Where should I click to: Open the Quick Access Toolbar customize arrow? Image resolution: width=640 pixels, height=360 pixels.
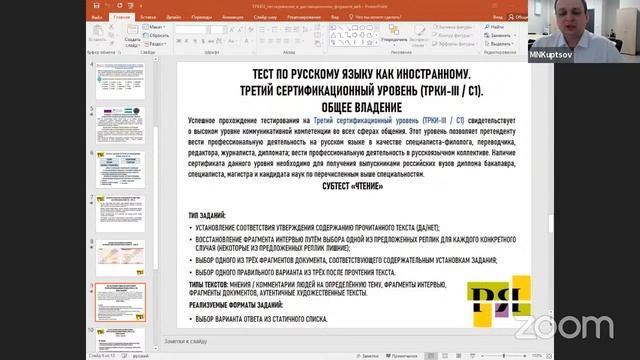coord(141,6)
